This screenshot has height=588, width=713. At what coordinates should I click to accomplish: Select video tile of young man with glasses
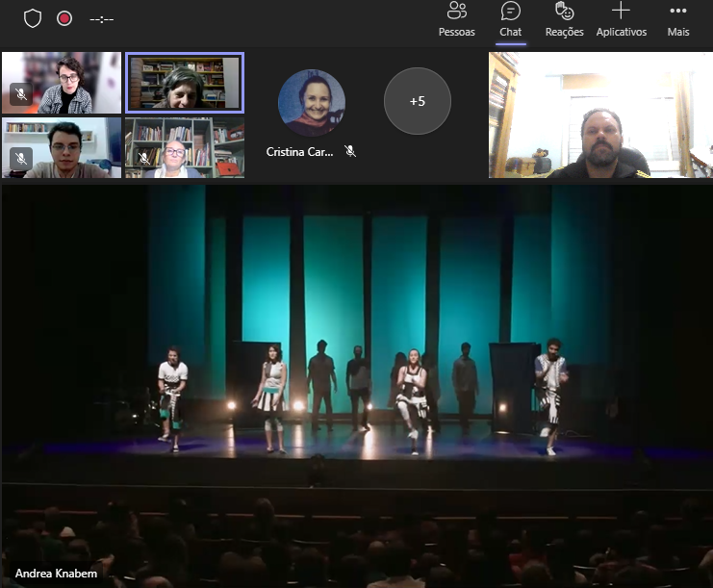[62, 148]
